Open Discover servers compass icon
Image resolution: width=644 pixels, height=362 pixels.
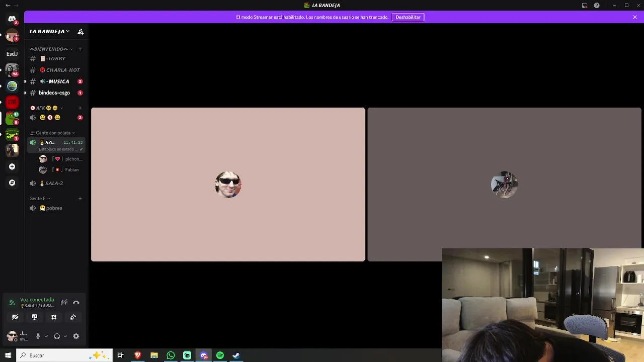coord(12,183)
